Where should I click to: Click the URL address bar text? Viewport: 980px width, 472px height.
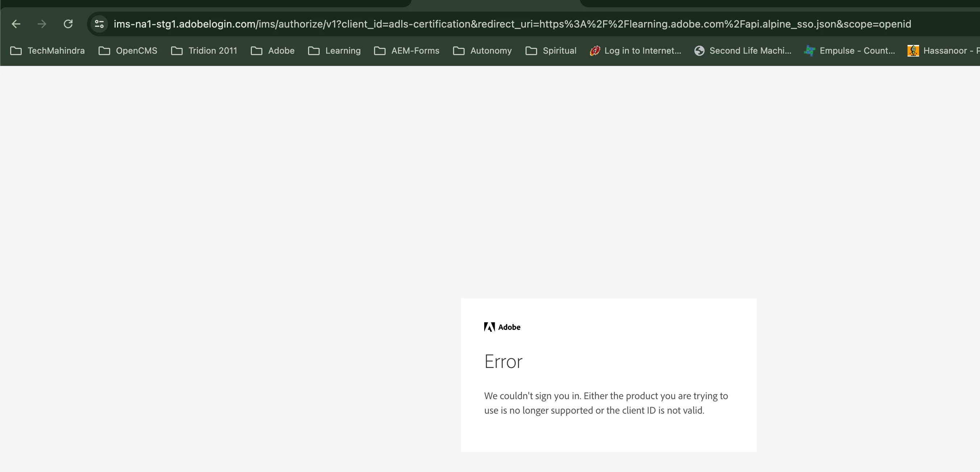tap(512, 24)
